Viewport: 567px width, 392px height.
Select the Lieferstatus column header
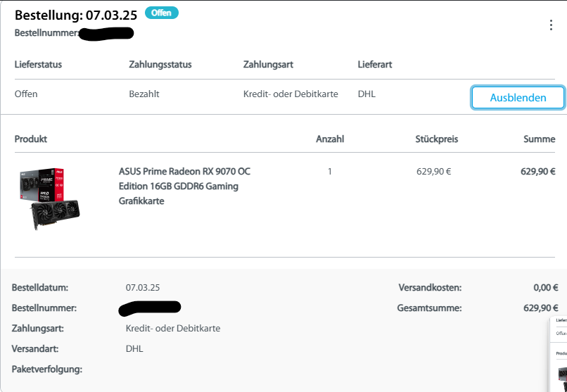point(38,65)
